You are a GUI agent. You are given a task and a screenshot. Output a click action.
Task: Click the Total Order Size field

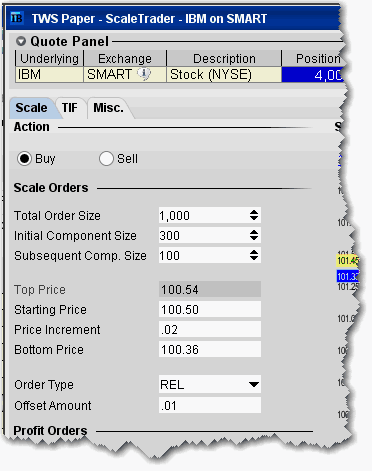(x=210, y=215)
